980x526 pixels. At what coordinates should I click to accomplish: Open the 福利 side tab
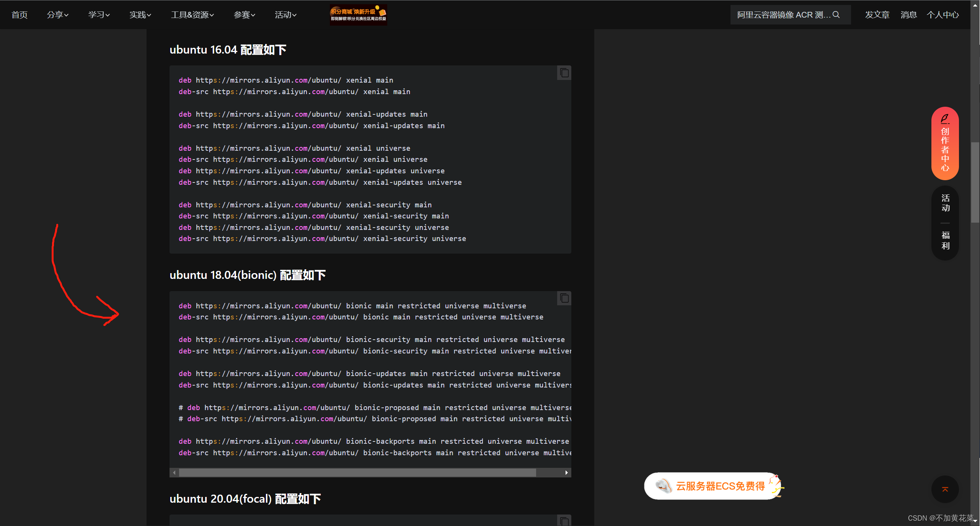click(945, 240)
